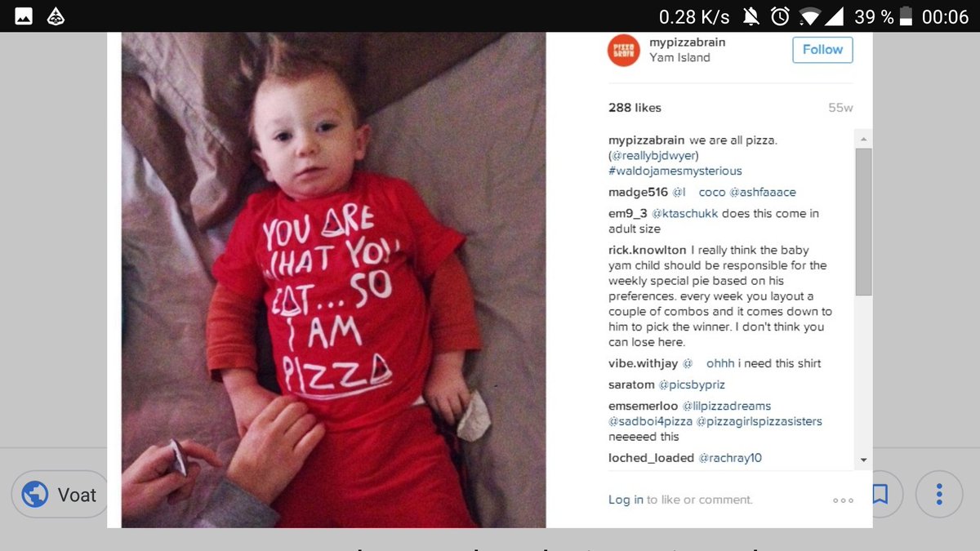Viewport: 980px width, 551px height.
Task: Tap the alarm clock status icon
Action: pyautogui.click(x=781, y=16)
